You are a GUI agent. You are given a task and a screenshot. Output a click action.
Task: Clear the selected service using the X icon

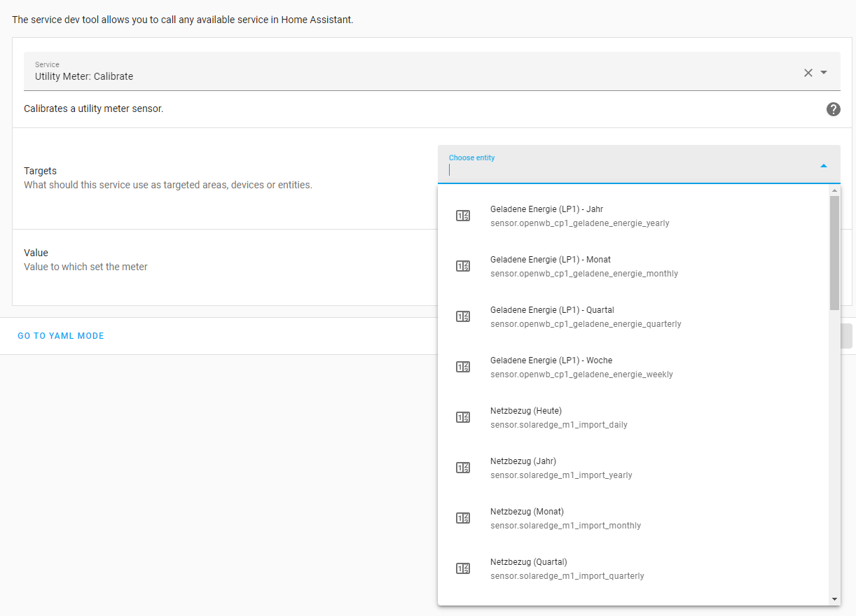[x=808, y=72]
